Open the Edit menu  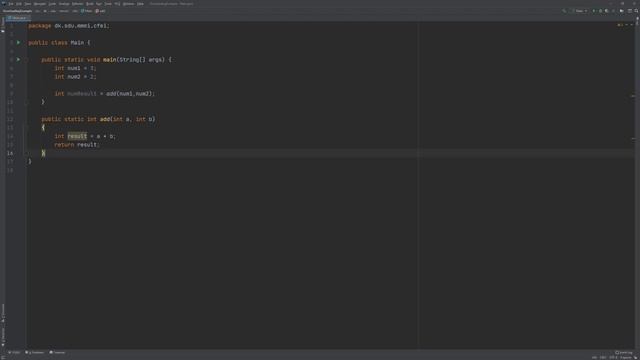pos(18,4)
